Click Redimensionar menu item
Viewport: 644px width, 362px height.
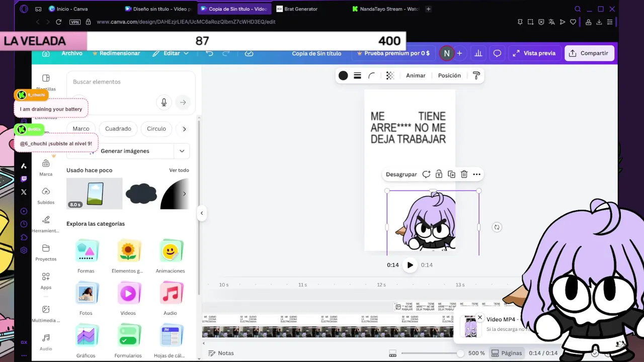[x=116, y=53]
